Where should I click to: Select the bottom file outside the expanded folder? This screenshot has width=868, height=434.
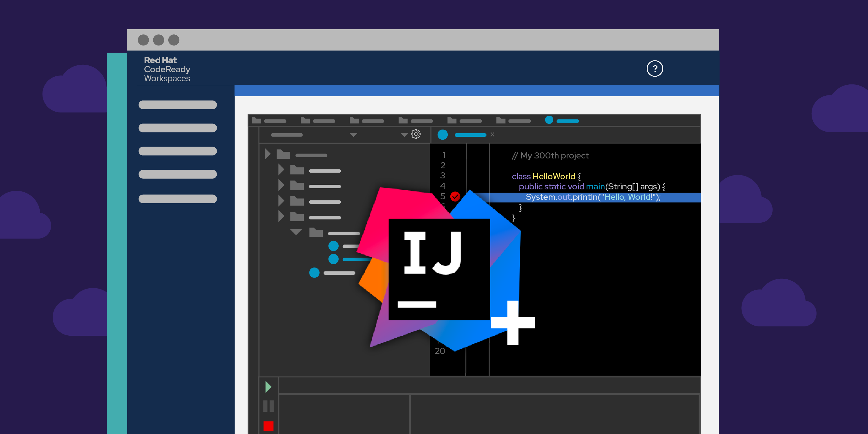click(x=332, y=273)
